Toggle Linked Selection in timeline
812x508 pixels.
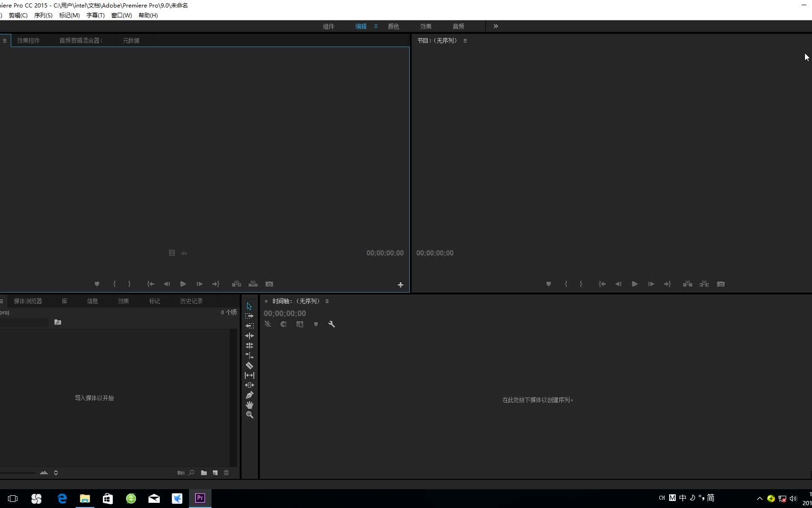[x=300, y=324]
